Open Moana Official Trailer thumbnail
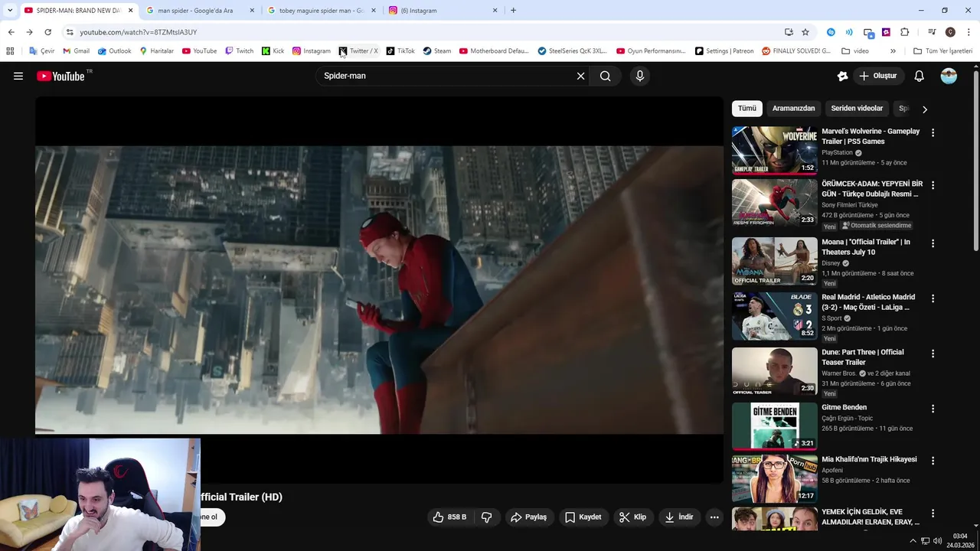 (x=774, y=261)
